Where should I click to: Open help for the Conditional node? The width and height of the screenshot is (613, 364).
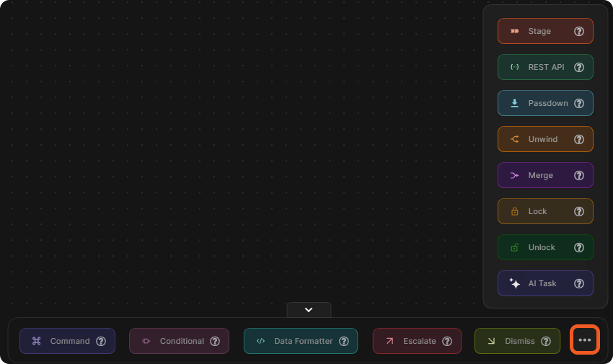point(215,342)
